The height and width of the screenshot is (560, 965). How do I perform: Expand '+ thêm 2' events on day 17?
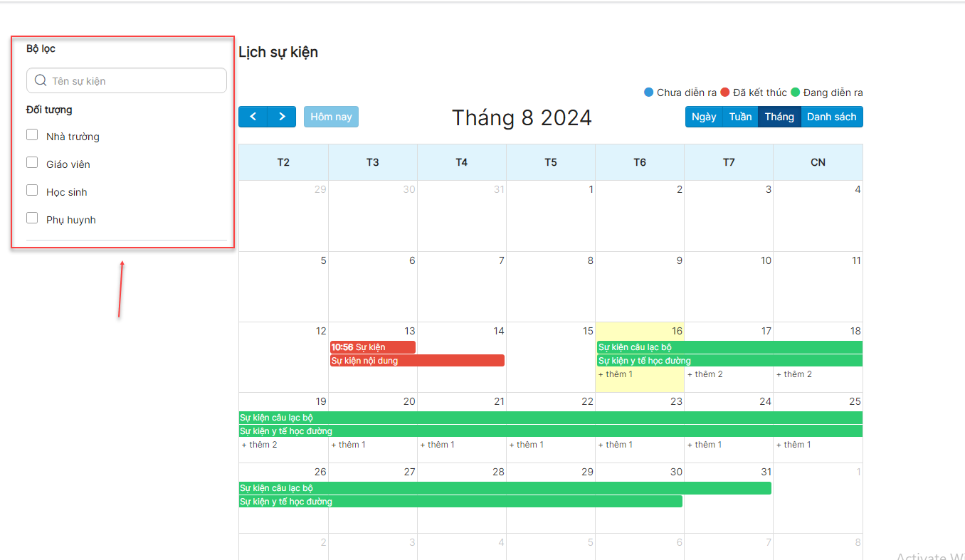pos(705,374)
